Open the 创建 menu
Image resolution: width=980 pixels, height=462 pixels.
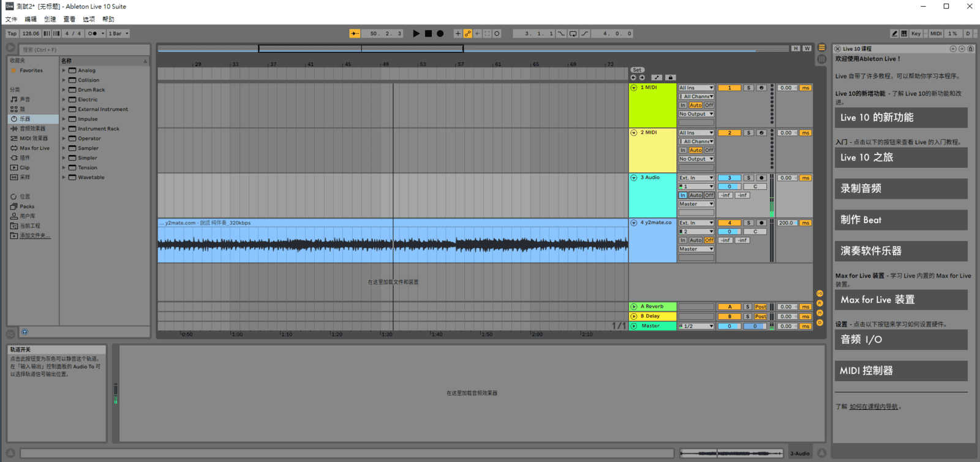tap(50, 20)
